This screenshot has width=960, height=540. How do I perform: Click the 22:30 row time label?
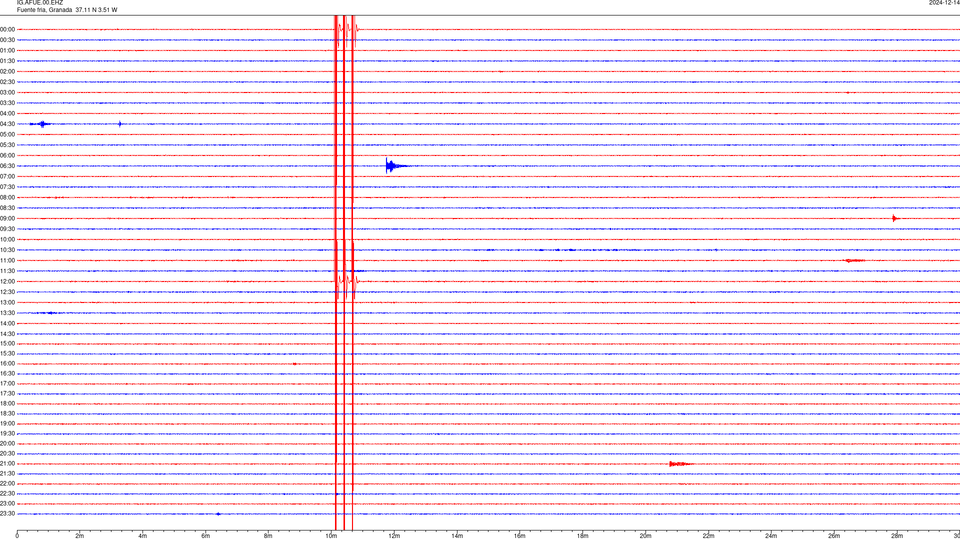7,493
